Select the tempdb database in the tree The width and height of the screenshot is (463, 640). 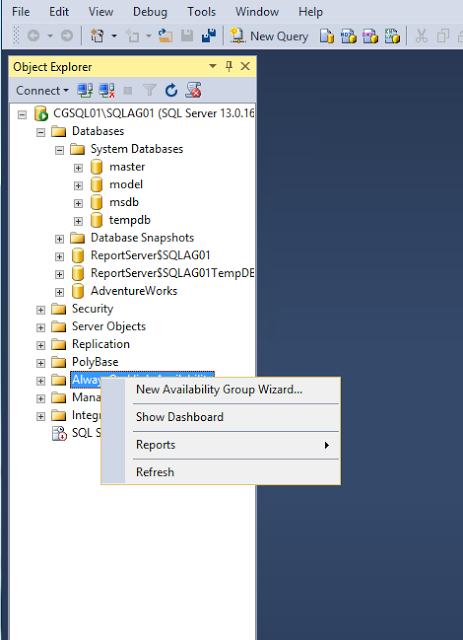click(130, 220)
